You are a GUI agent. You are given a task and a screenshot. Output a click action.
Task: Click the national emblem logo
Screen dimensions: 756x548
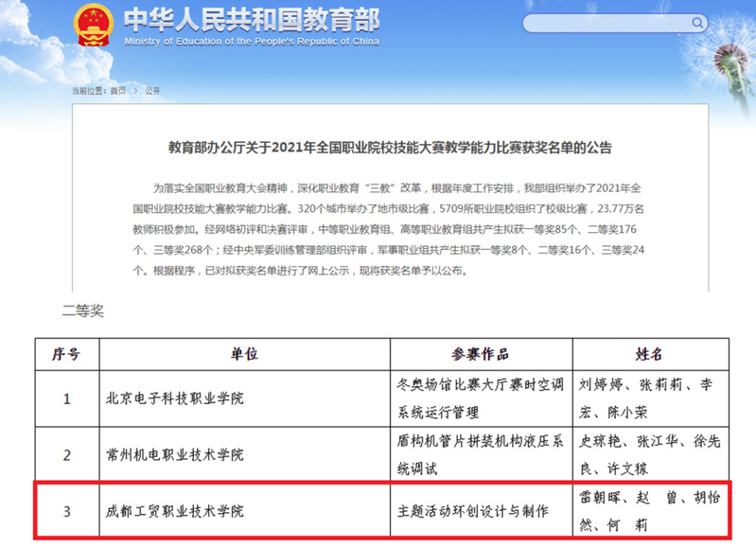click(x=94, y=26)
